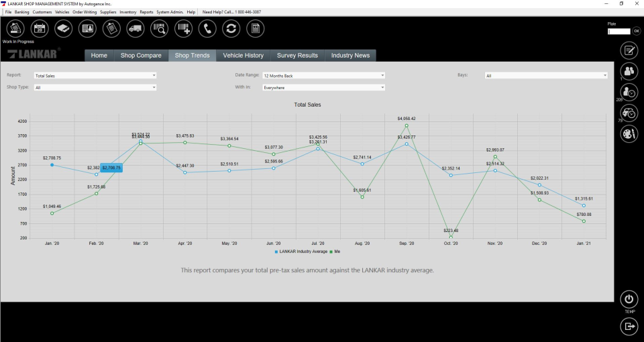Open the Suppliers menu
This screenshot has width=644, height=342.
pyautogui.click(x=109, y=12)
